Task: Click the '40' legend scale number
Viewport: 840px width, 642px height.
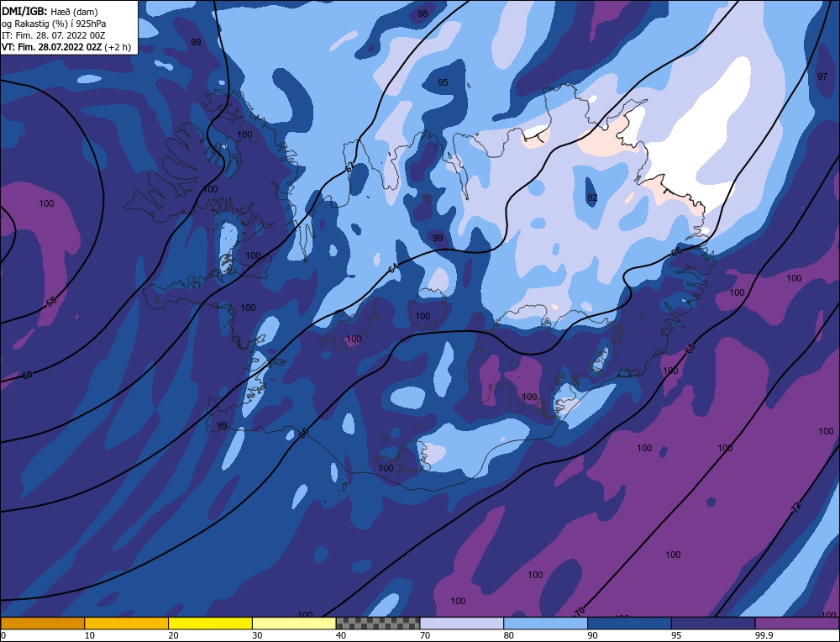Action: pyautogui.click(x=341, y=635)
